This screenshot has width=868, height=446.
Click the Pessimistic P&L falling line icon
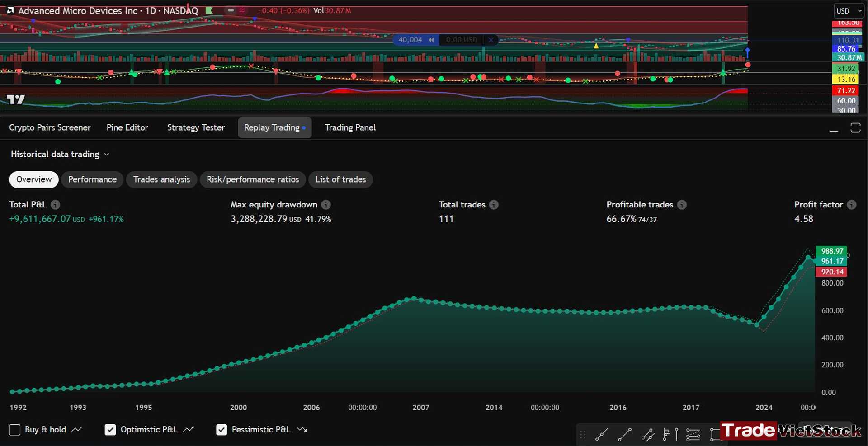(302, 429)
